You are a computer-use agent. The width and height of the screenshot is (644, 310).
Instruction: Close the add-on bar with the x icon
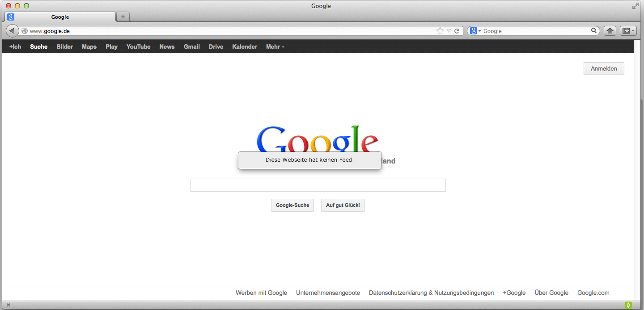pos(8,305)
